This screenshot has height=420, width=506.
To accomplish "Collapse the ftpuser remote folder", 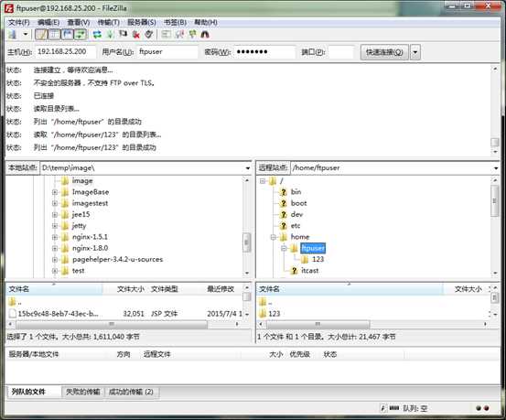I will pos(284,248).
